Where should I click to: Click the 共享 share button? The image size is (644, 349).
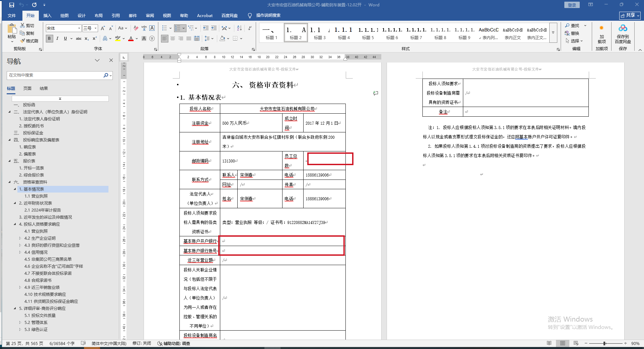pyautogui.click(x=630, y=15)
